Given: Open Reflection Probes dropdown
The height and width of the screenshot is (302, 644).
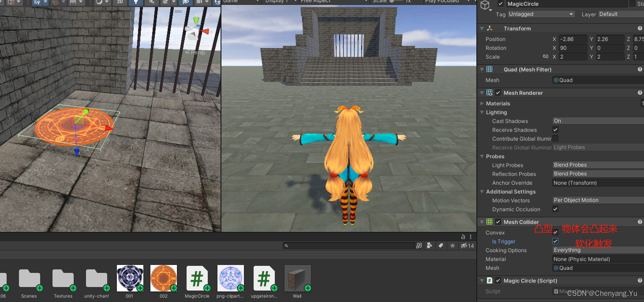Looking at the screenshot, I should point(598,174).
